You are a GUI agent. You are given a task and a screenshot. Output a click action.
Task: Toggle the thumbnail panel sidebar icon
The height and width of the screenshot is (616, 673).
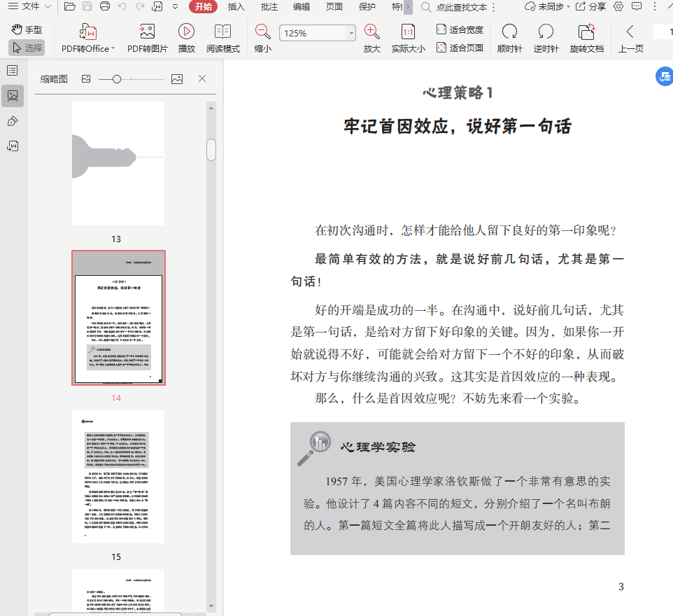pyautogui.click(x=12, y=96)
